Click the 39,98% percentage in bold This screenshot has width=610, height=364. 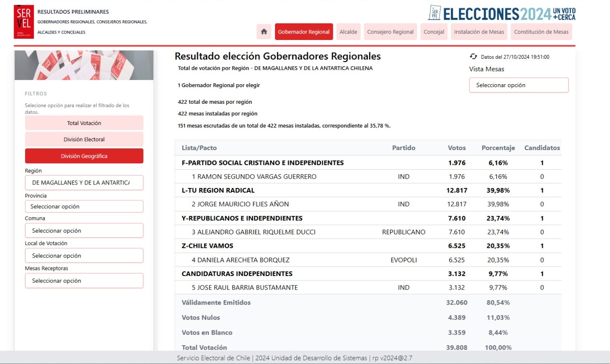pyautogui.click(x=498, y=191)
